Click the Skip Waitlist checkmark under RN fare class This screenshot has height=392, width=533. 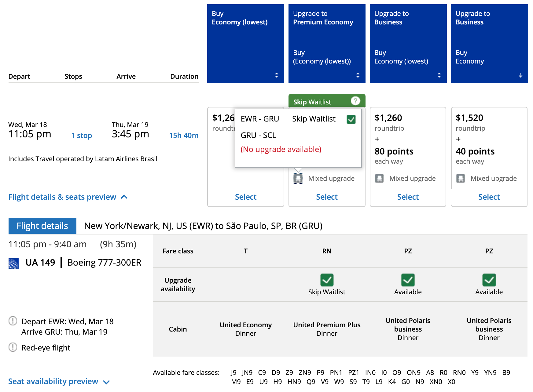pos(327,280)
